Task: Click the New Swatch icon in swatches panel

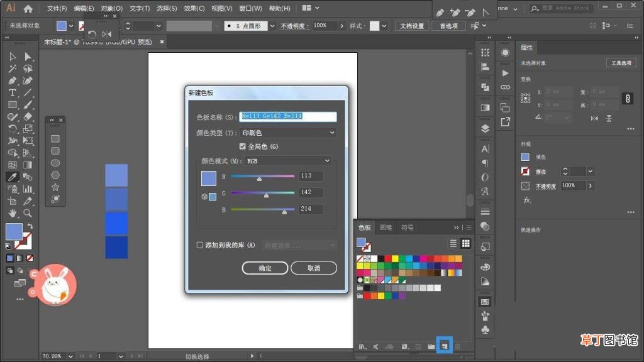Action: [445, 346]
